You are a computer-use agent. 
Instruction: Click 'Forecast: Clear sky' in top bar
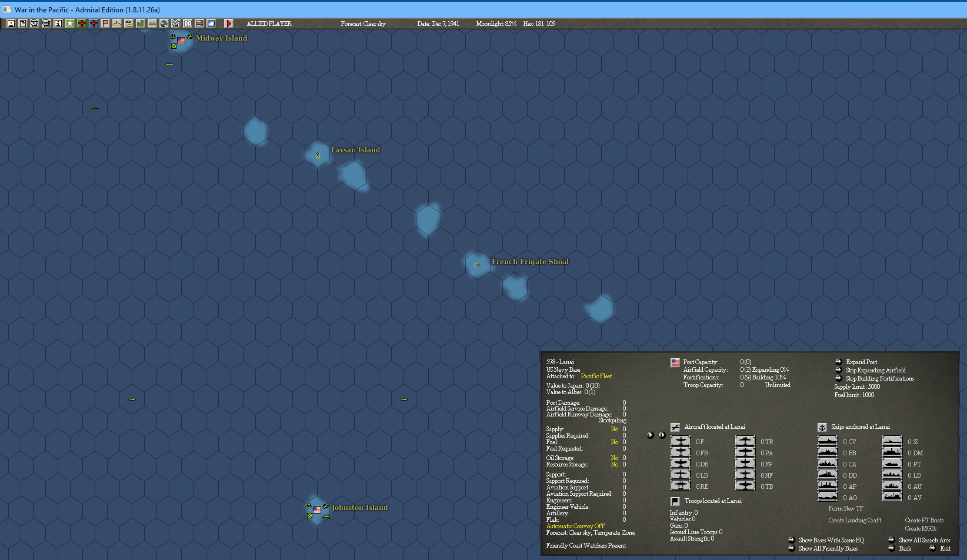click(x=363, y=24)
